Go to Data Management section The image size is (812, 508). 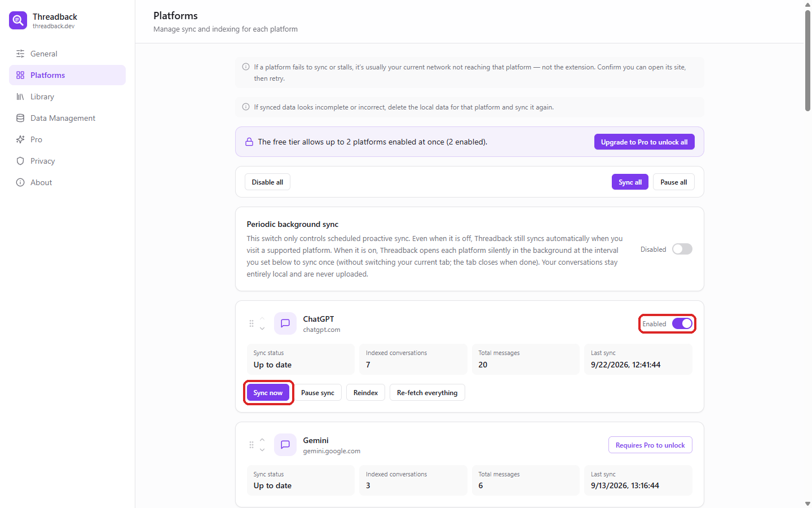67,118
